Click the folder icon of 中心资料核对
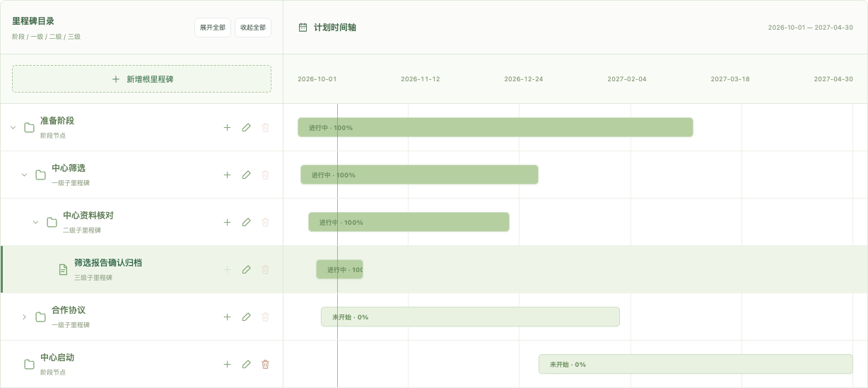Viewport: 868px width, 388px height. (x=52, y=223)
